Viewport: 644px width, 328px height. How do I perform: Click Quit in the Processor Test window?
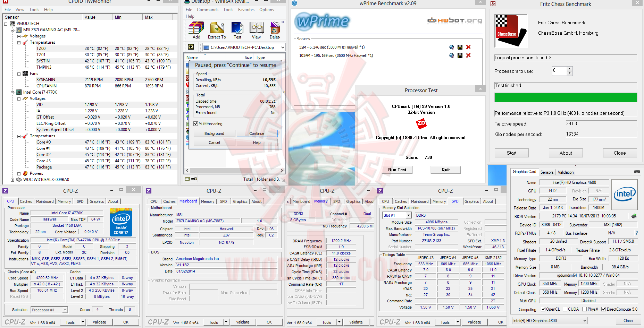click(446, 170)
